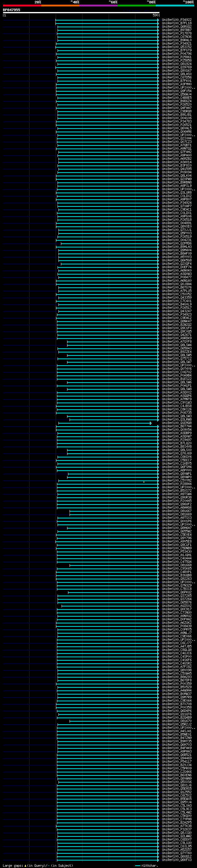Select hit label UniRef100_Q8X1J6
Viewport: 197px width, 868px height.
176,785
